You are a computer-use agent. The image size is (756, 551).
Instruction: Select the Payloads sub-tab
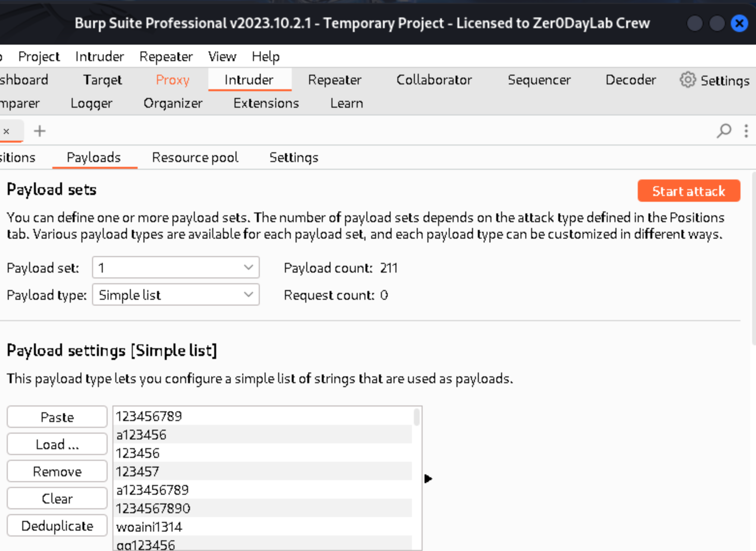point(94,157)
